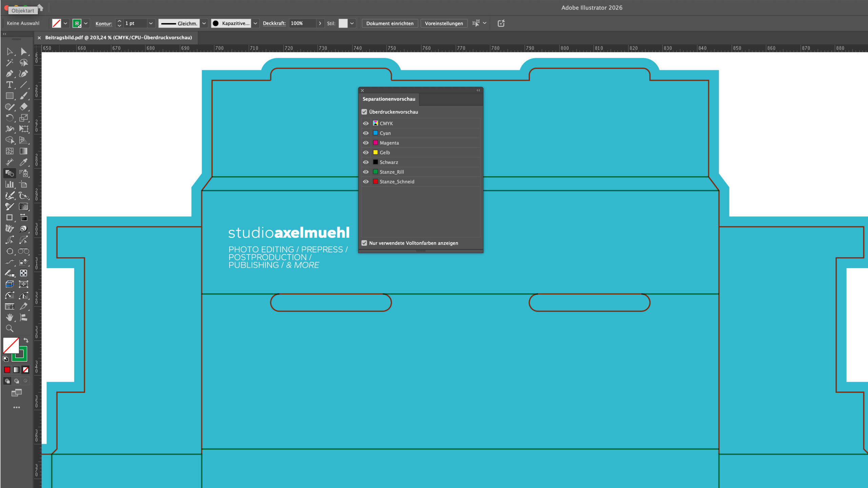Open the Gleichm. stroke profile dropdown
The image size is (868, 488).
pos(204,23)
